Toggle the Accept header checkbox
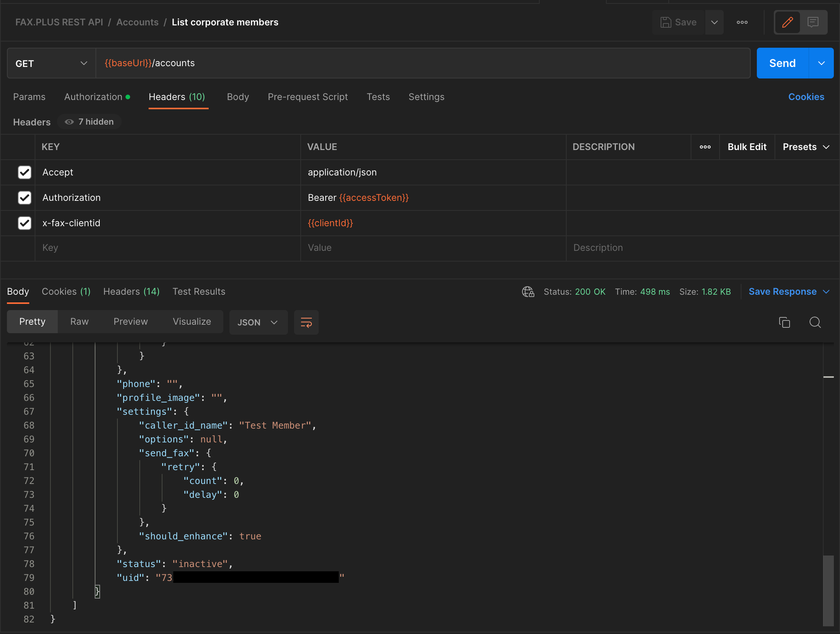The height and width of the screenshot is (634, 840). pos(24,172)
